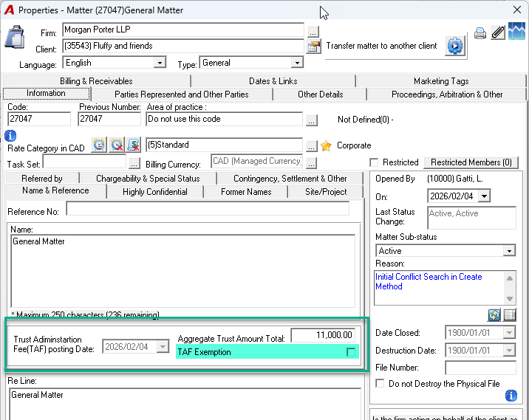Click the File Number field
Image resolution: width=529 pixels, height=420 pixels.
tap(480, 368)
